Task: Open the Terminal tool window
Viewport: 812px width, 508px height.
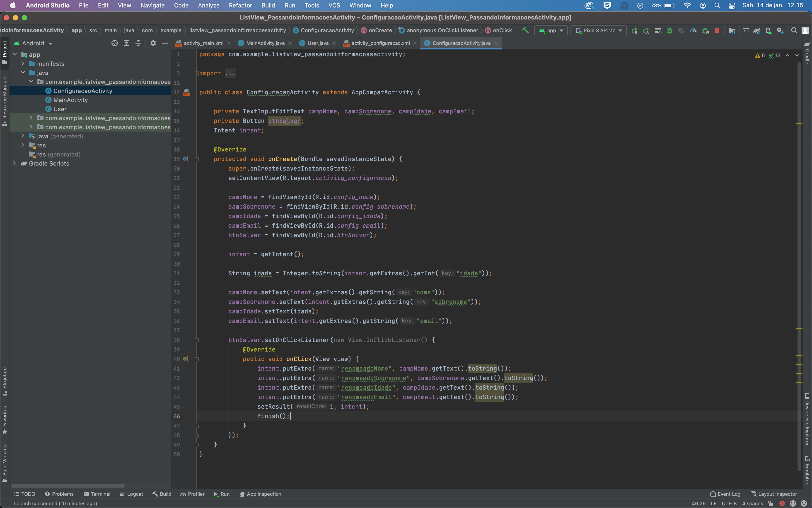Action: (97, 494)
